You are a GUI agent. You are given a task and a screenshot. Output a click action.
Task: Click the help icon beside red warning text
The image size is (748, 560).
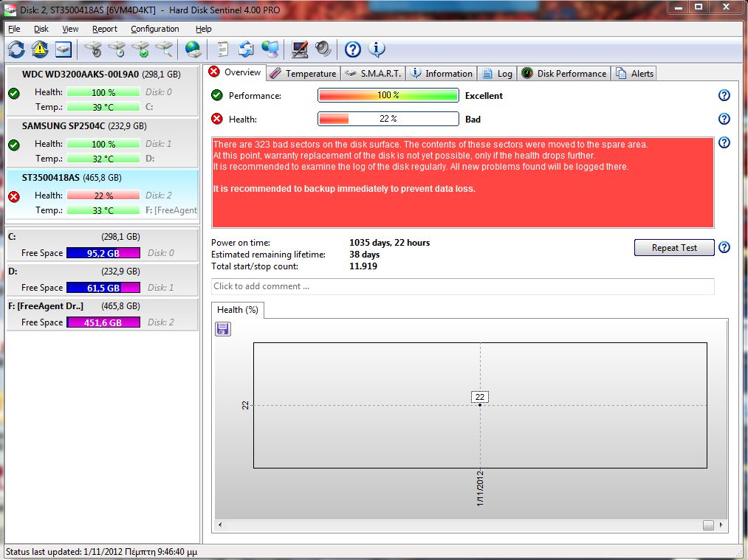tap(724, 142)
